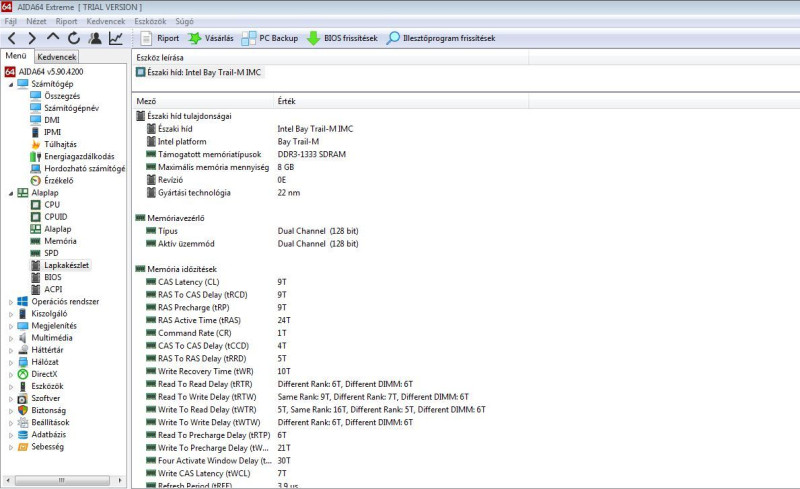Go forward with the right arrow
This screenshot has height=489, width=800.
32,38
